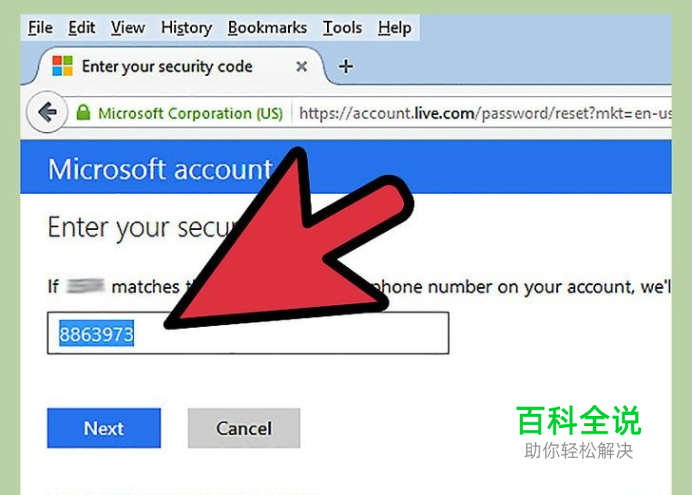The width and height of the screenshot is (692, 495).
Task: Click the security code input field
Action: click(x=248, y=333)
